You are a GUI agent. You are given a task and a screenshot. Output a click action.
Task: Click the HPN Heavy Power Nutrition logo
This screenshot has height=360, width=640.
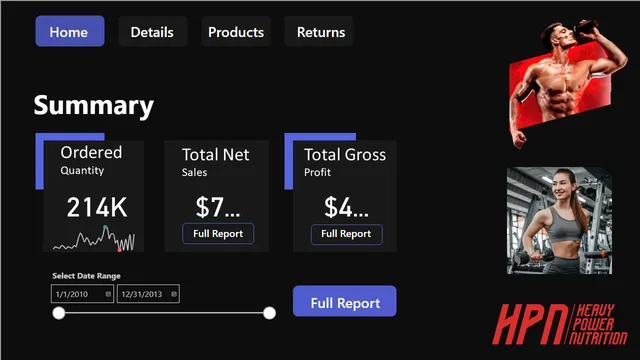[560, 324]
